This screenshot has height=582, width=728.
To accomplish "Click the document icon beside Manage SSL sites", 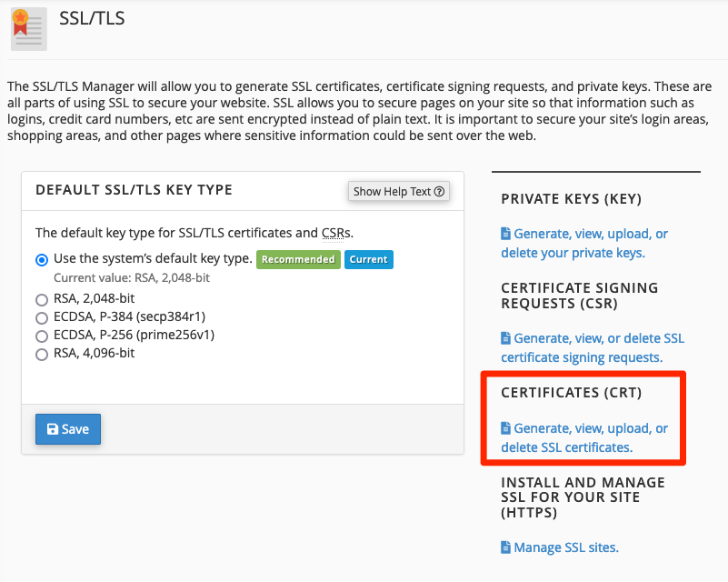I will pos(506,547).
